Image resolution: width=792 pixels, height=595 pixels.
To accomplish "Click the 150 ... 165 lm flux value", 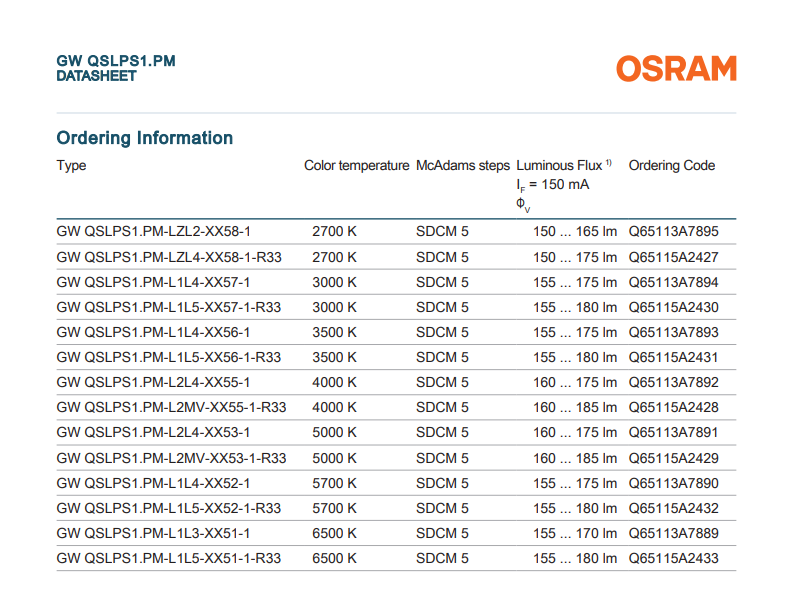I will [574, 232].
